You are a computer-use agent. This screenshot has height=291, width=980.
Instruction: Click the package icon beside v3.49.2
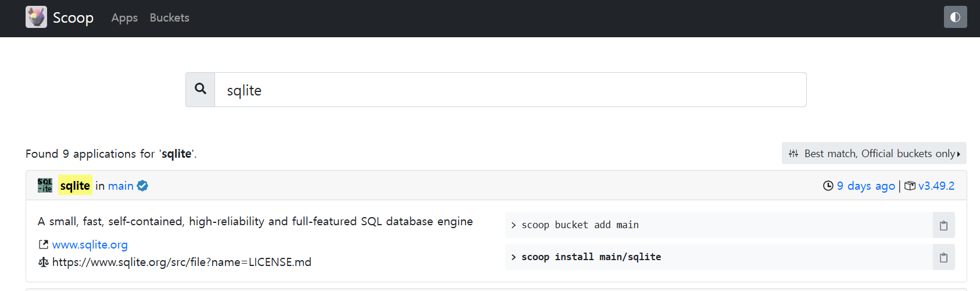pos(910,186)
